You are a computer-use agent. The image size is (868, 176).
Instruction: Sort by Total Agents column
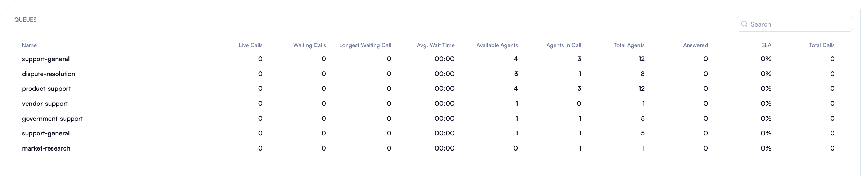coord(629,45)
